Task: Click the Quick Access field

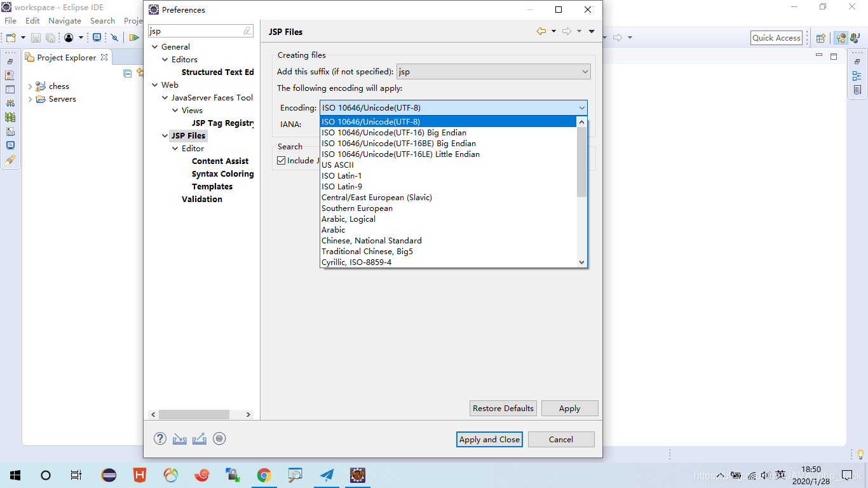Action: [776, 38]
